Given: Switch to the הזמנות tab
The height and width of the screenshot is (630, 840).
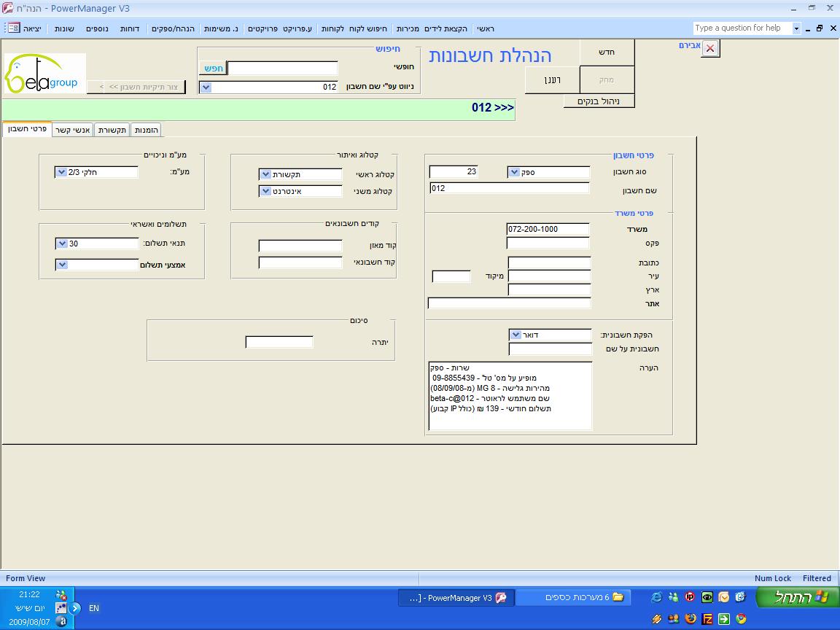Looking at the screenshot, I should (147, 130).
